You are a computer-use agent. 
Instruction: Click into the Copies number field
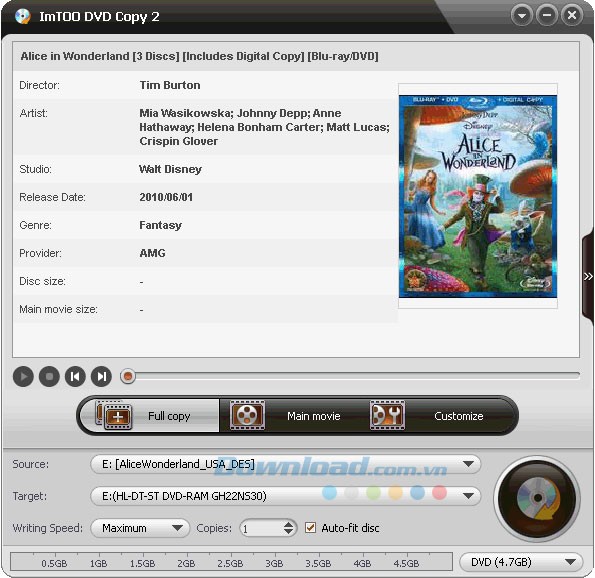[262, 528]
